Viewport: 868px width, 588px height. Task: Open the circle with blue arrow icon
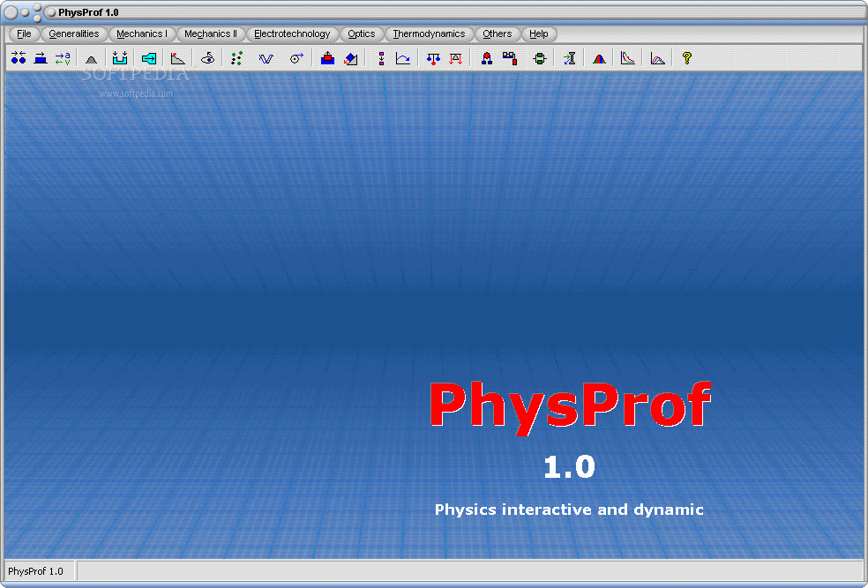(296, 58)
